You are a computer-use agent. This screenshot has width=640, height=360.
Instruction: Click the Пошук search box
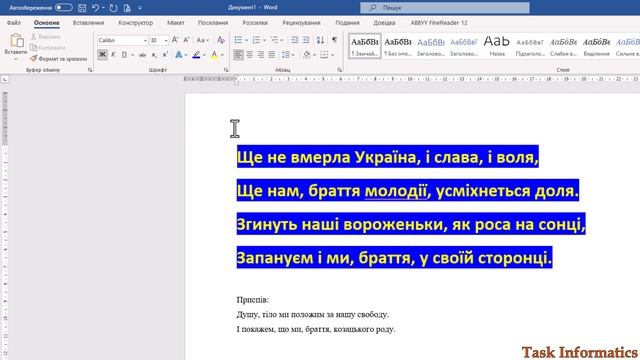[x=445, y=7]
